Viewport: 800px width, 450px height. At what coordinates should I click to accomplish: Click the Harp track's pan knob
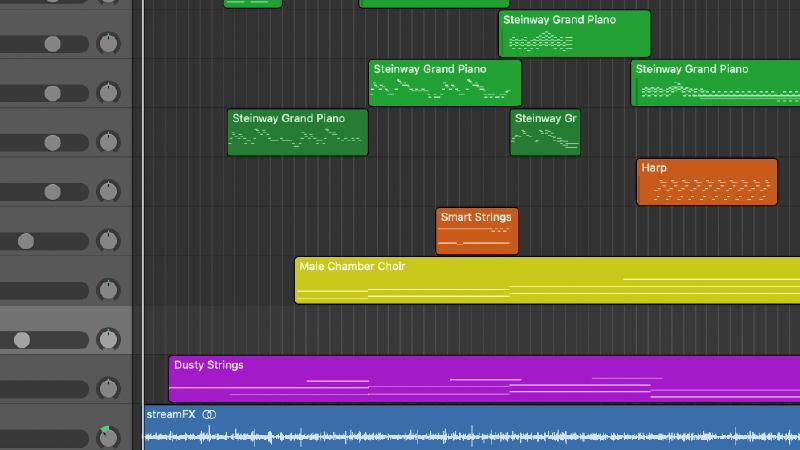point(108,191)
